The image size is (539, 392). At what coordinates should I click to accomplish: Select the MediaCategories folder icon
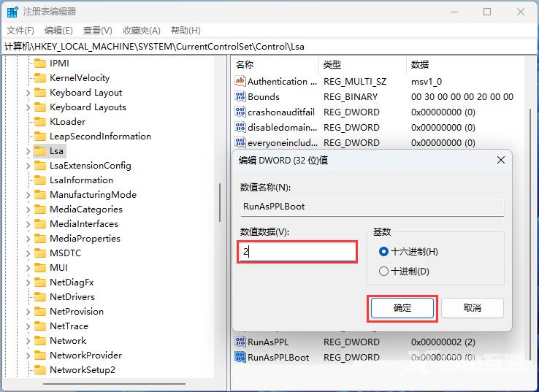tap(40, 210)
